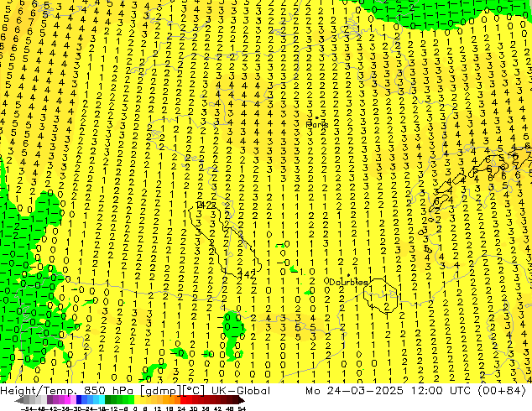Click the Paris city label
The height and width of the screenshot is (411, 532).
point(317,125)
